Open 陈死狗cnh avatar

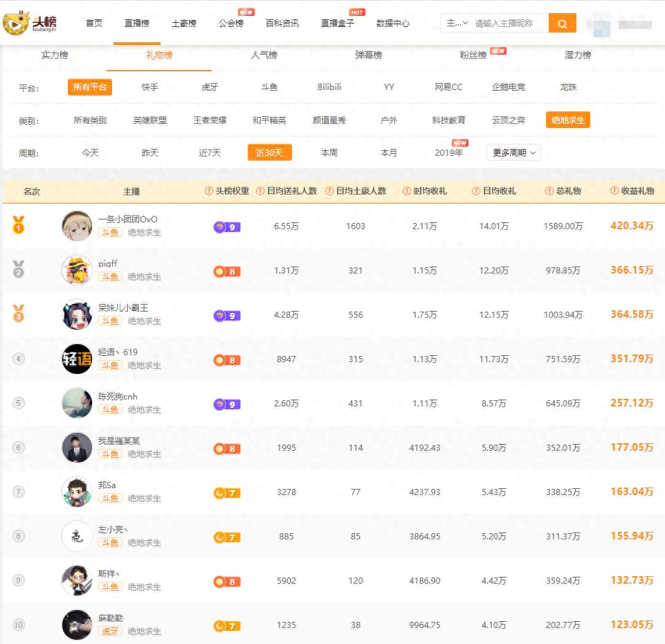click(77, 403)
